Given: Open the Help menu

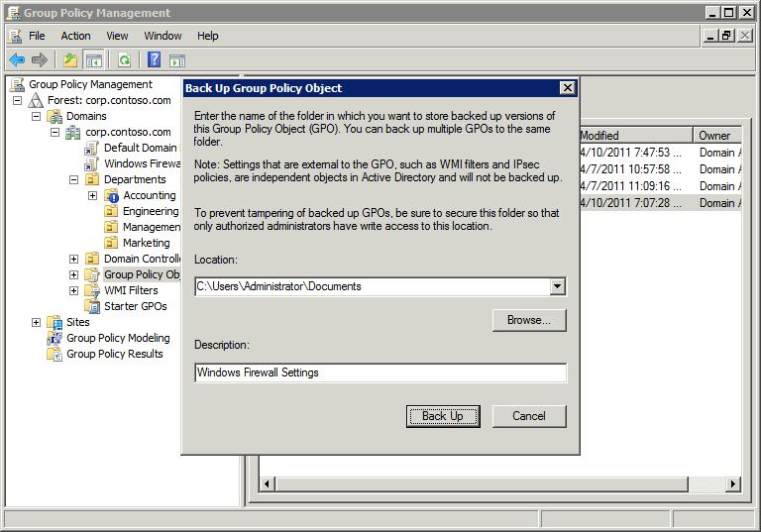Looking at the screenshot, I should click(x=208, y=36).
